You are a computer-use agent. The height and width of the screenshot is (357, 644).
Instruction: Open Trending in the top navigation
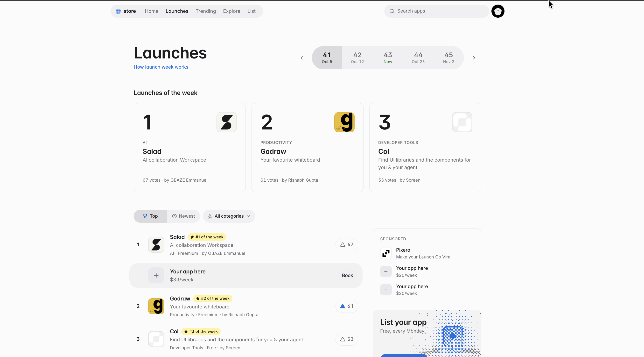click(205, 11)
